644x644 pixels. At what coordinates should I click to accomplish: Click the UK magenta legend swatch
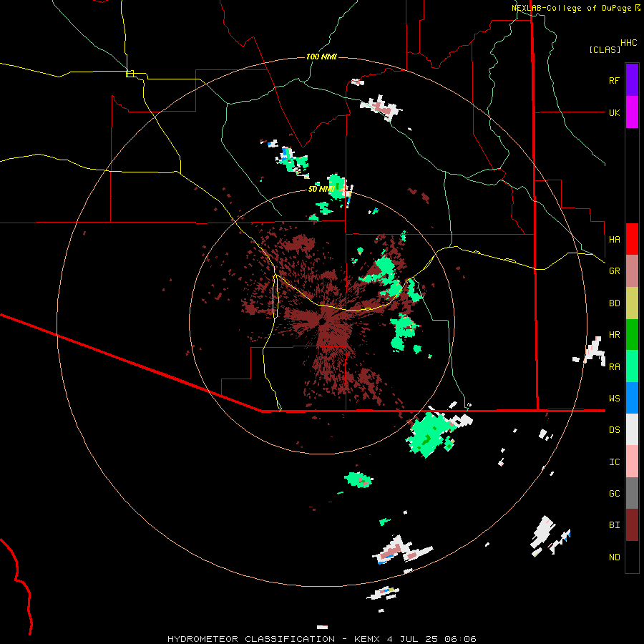point(632,112)
